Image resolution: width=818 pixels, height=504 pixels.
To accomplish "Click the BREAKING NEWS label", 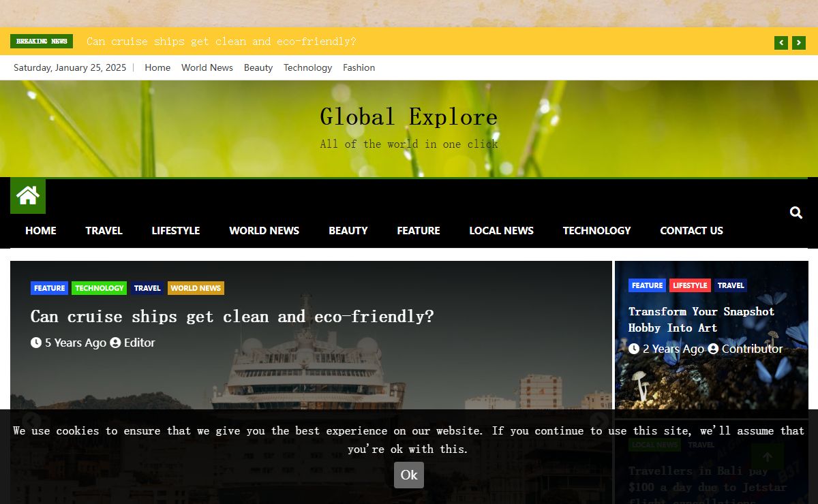I will (x=42, y=42).
